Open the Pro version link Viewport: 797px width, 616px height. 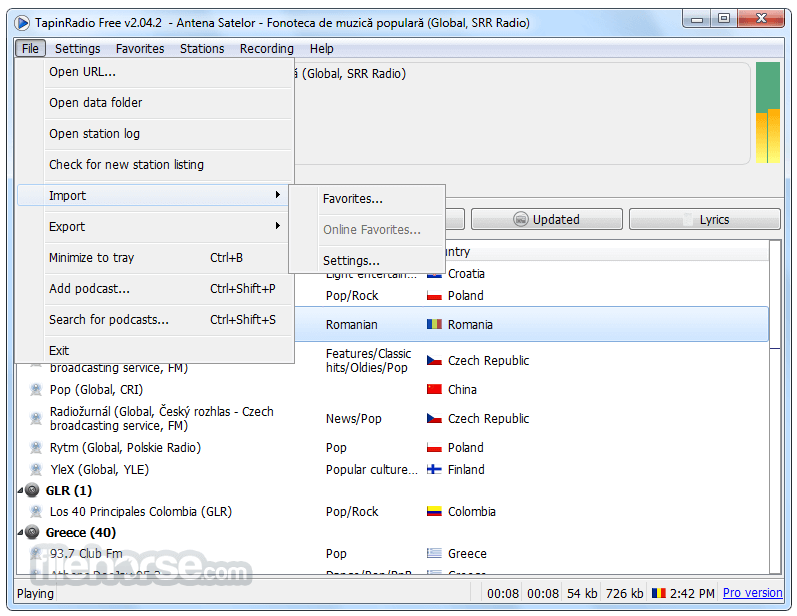752,593
